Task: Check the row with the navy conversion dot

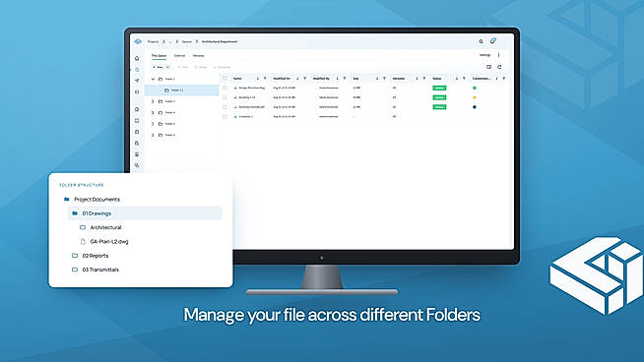Action: tap(225, 107)
